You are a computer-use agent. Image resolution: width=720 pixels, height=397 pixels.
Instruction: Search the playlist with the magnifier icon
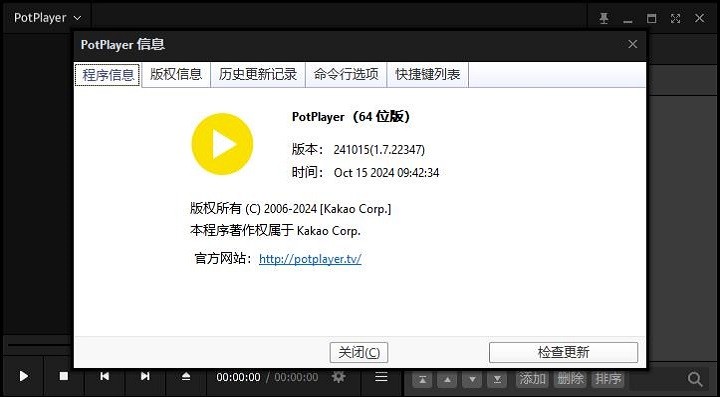coord(695,379)
